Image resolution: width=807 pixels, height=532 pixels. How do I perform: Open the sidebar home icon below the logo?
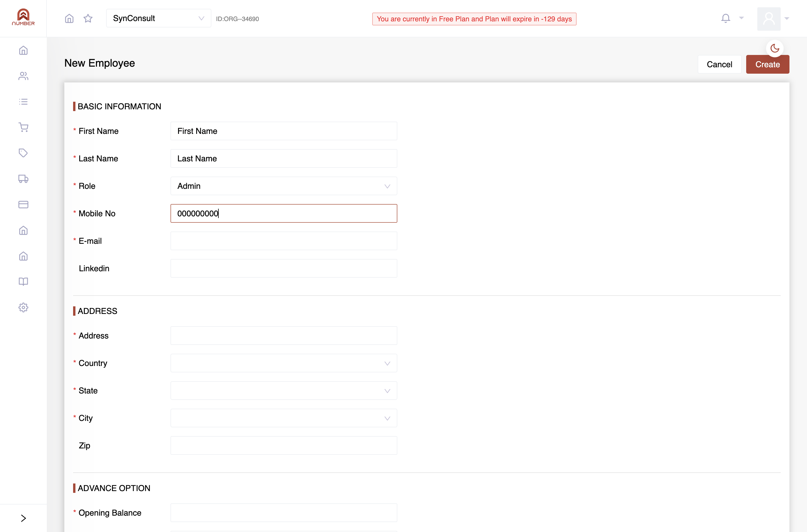click(23, 50)
